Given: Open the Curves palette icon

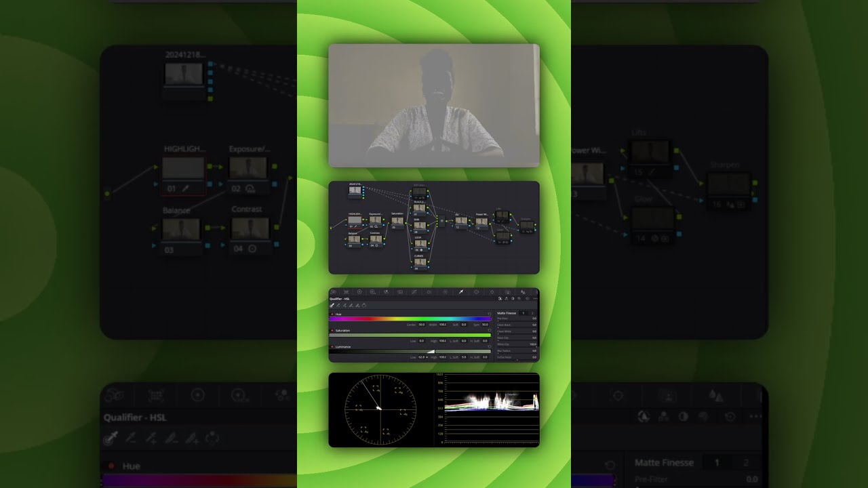Looking at the screenshot, I should [x=414, y=292].
